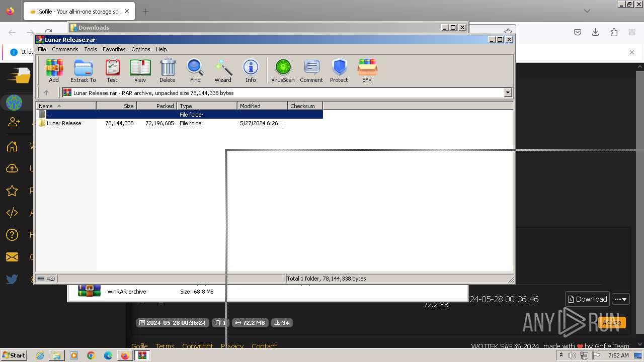Run the Test archive tool

point(112,71)
